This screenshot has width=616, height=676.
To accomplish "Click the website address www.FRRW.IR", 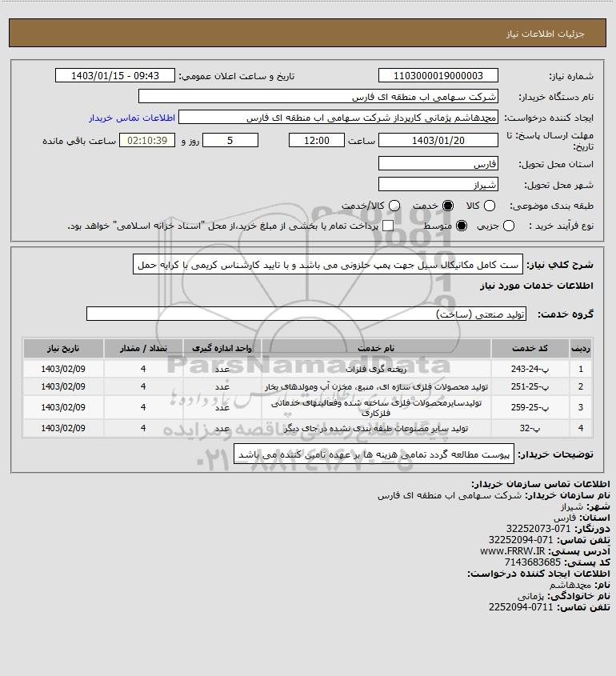I will click(x=513, y=551).
